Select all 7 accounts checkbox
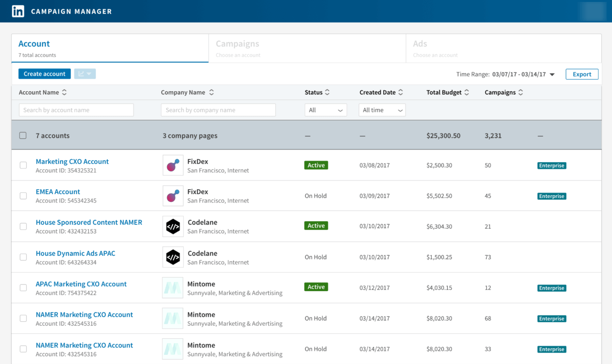The image size is (612, 364). pos(23,135)
